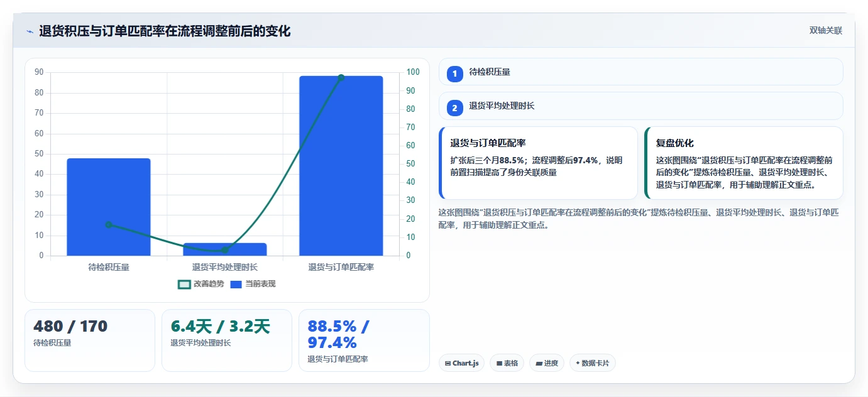Click the 表格 tag
Screen dimensions: 868x397
tap(507, 363)
